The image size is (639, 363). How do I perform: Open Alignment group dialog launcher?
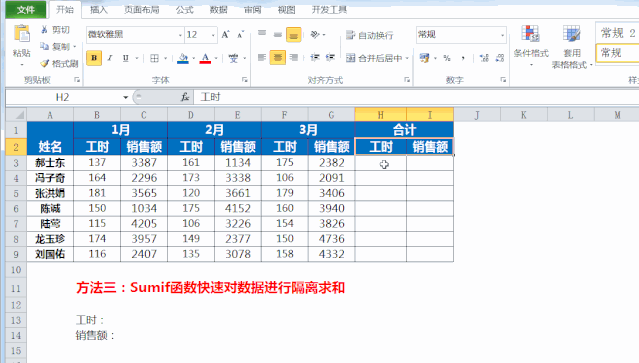pos(407,80)
